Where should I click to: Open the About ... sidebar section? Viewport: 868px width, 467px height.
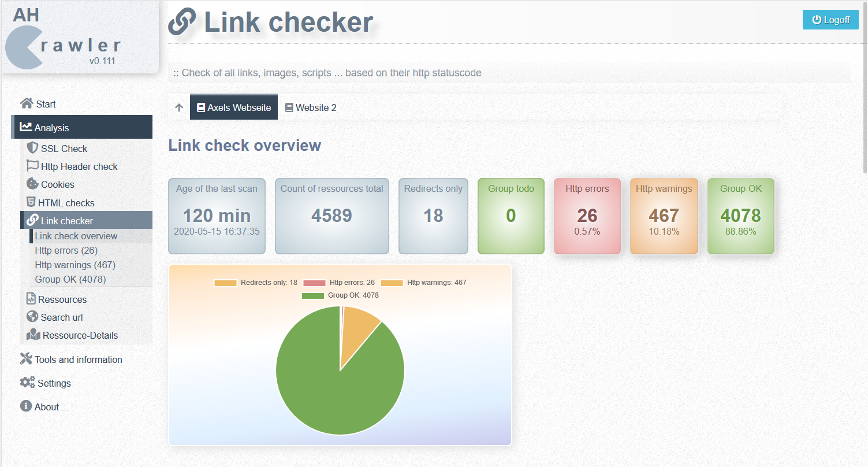click(x=44, y=407)
